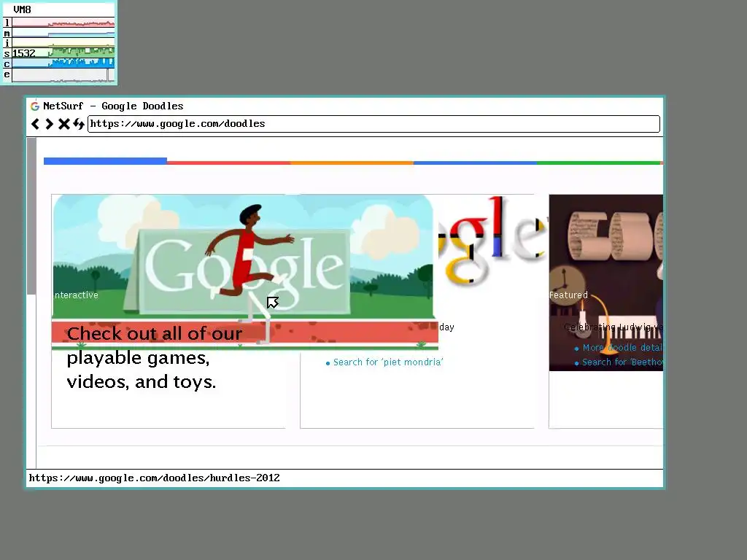
Task: Click the Forward arrow in NetSurf toolbar
Action: (x=49, y=124)
